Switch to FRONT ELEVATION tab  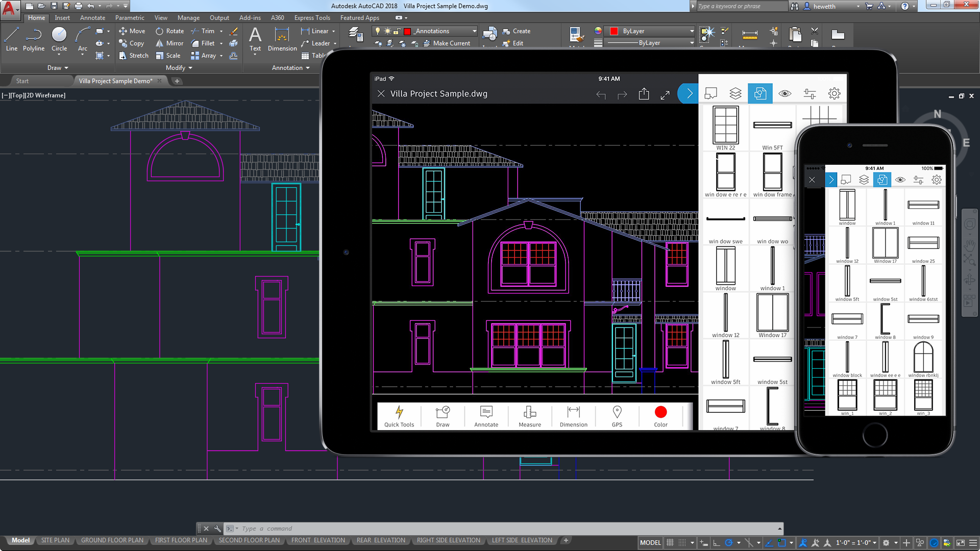317,540
